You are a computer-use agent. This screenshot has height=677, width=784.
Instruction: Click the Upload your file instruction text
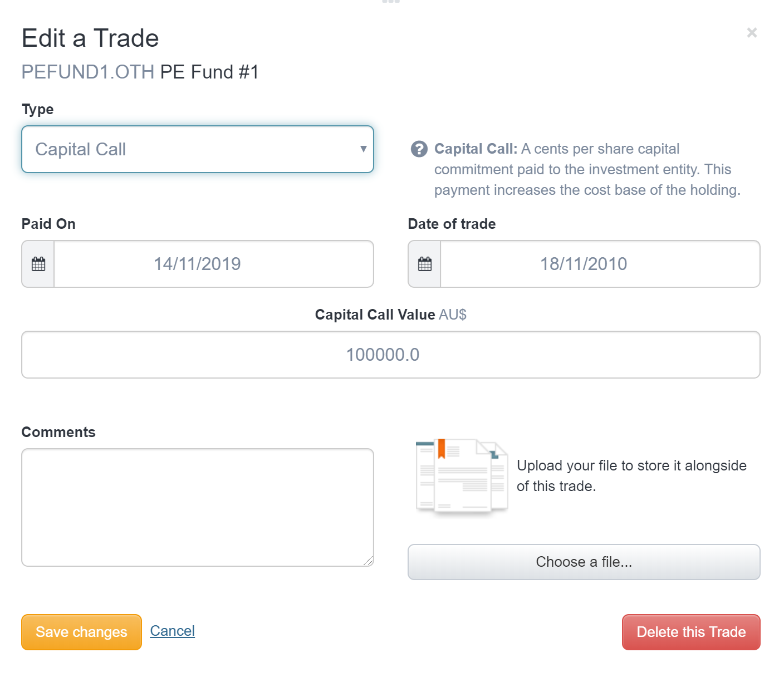[631, 475]
